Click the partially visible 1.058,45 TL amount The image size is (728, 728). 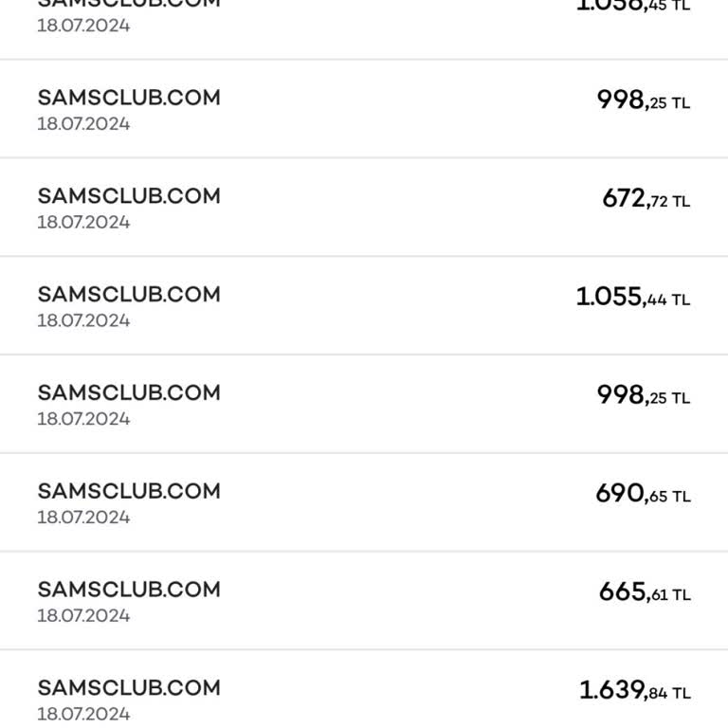pos(632,6)
